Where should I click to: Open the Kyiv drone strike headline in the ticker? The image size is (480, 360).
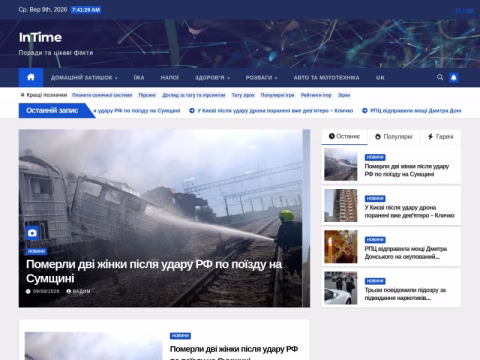tap(275, 111)
